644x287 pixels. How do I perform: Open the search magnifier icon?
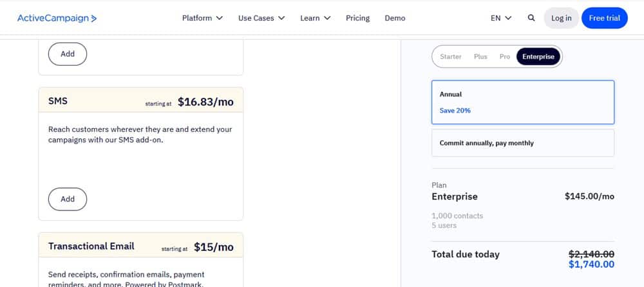pyautogui.click(x=531, y=18)
